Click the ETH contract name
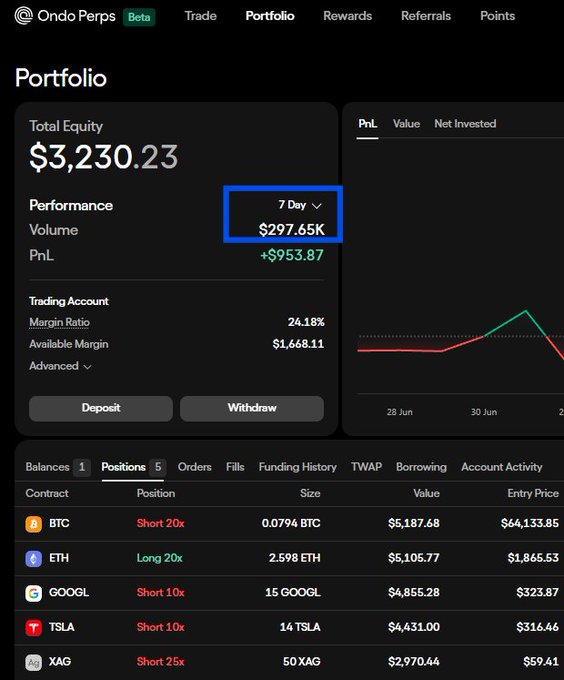 tap(59, 558)
